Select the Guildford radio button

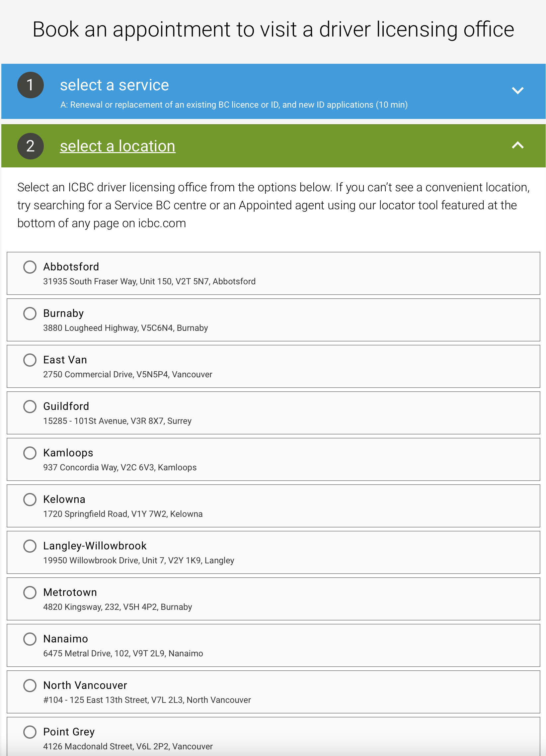tap(30, 406)
